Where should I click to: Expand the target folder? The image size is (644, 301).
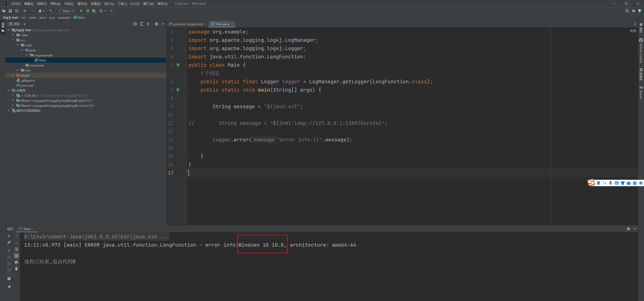click(x=13, y=75)
